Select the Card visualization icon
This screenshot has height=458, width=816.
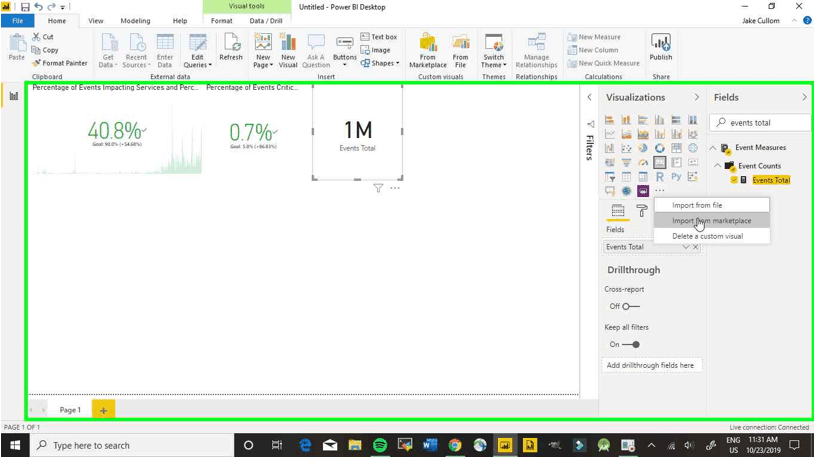pyautogui.click(x=659, y=162)
